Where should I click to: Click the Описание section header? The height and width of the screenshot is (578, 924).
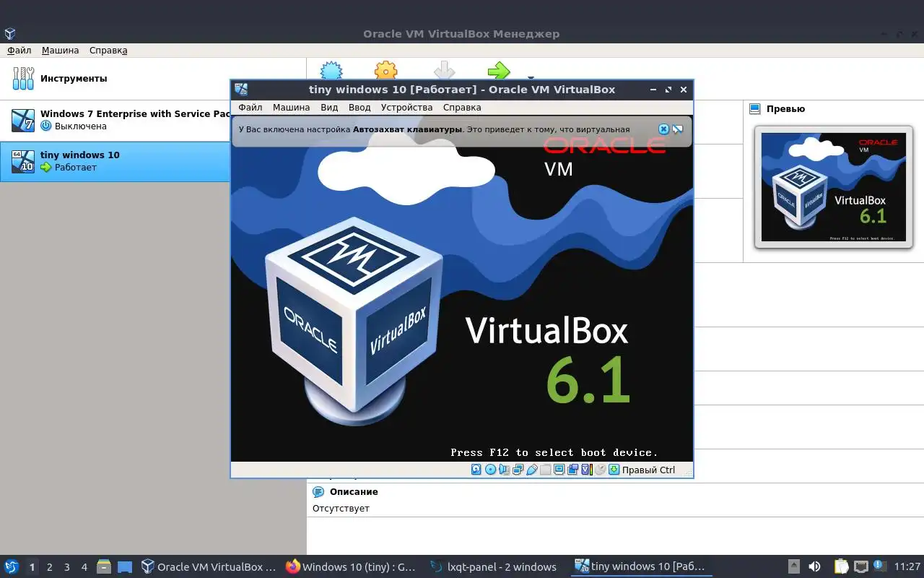[354, 492]
